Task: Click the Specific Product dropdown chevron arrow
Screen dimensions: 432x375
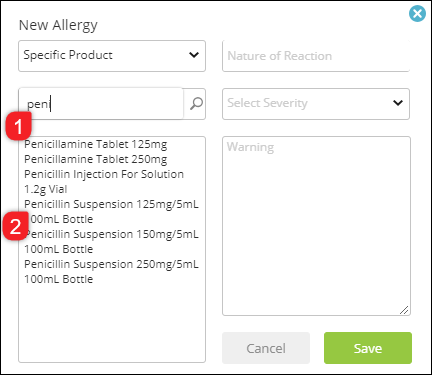Action: pos(194,55)
